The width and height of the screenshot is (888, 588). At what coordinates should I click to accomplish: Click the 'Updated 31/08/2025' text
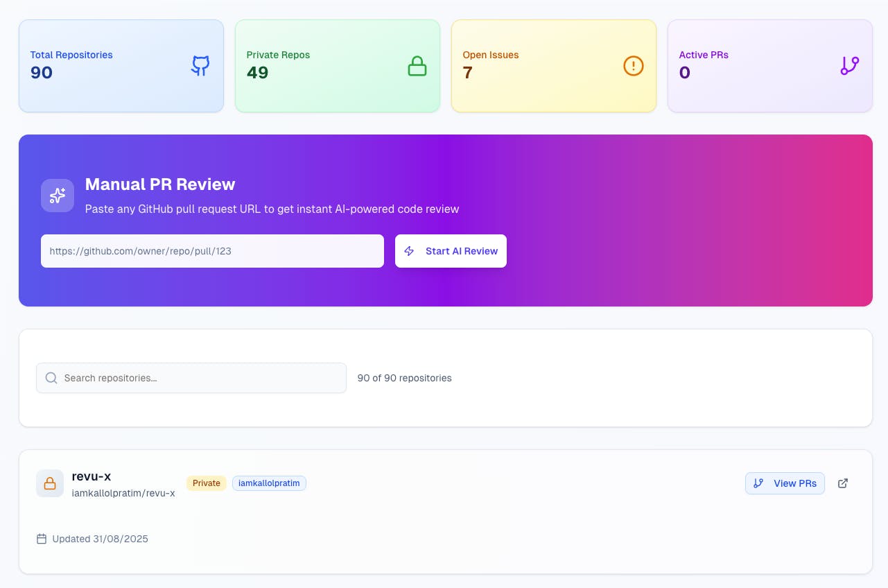click(101, 539)
